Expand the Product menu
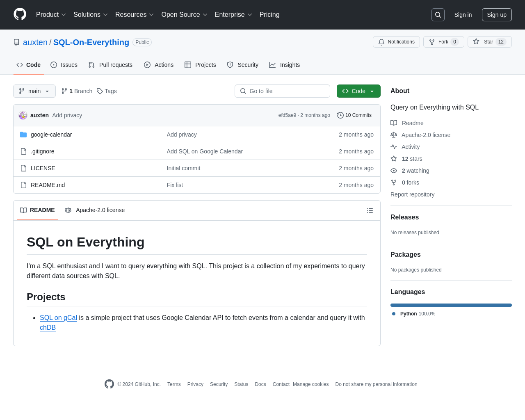The height and width of the screenshot is (420, 525). (51, 15)
